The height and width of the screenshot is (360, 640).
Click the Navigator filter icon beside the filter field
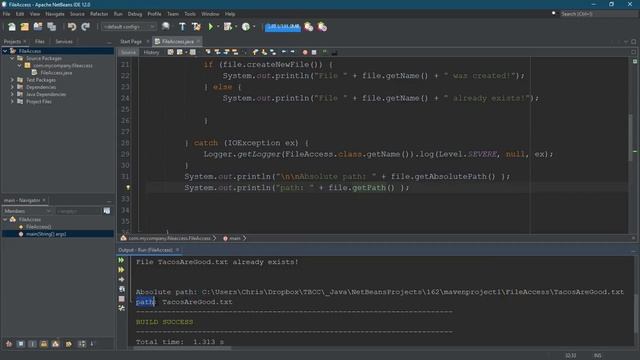coord(107,211)
